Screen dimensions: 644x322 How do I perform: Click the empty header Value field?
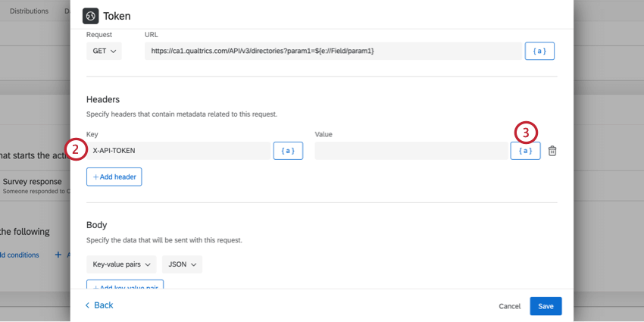[x=411, y=151]
